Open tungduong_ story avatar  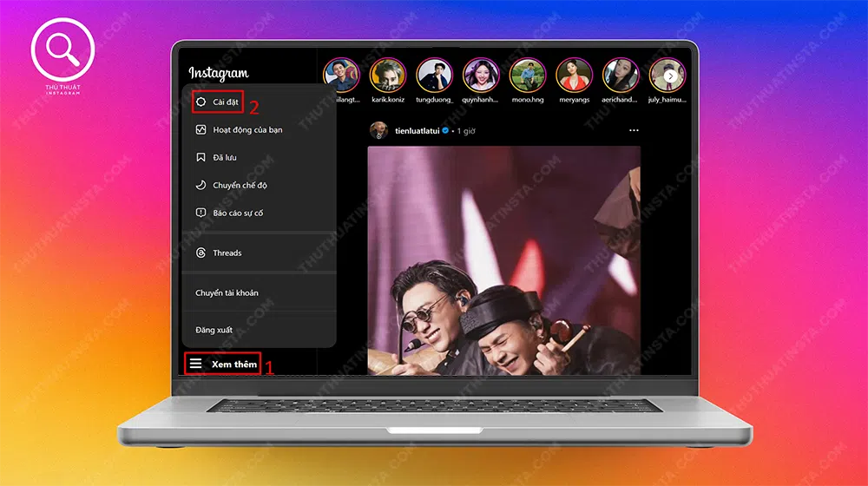pos(435,76)
